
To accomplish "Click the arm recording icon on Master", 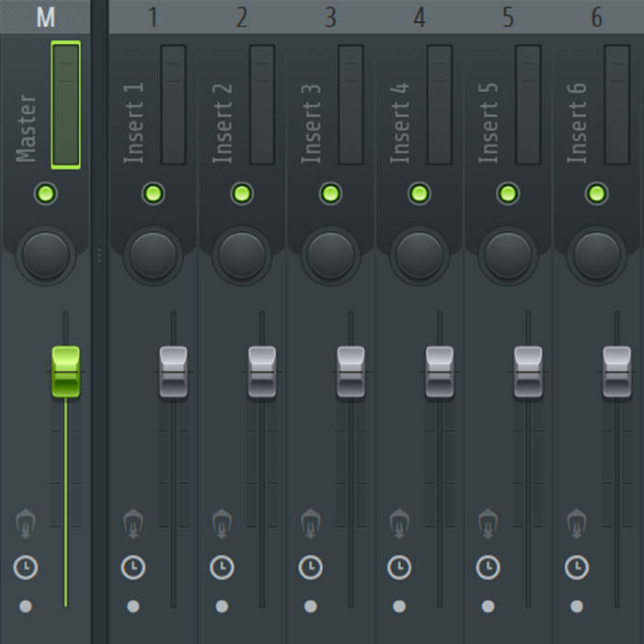I will click(x=26, y=523).
